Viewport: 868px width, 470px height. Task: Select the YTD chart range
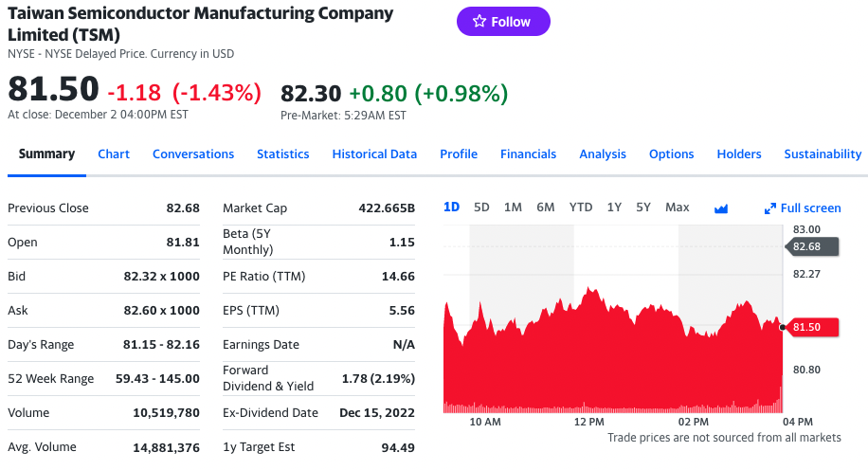coord(580,208)
